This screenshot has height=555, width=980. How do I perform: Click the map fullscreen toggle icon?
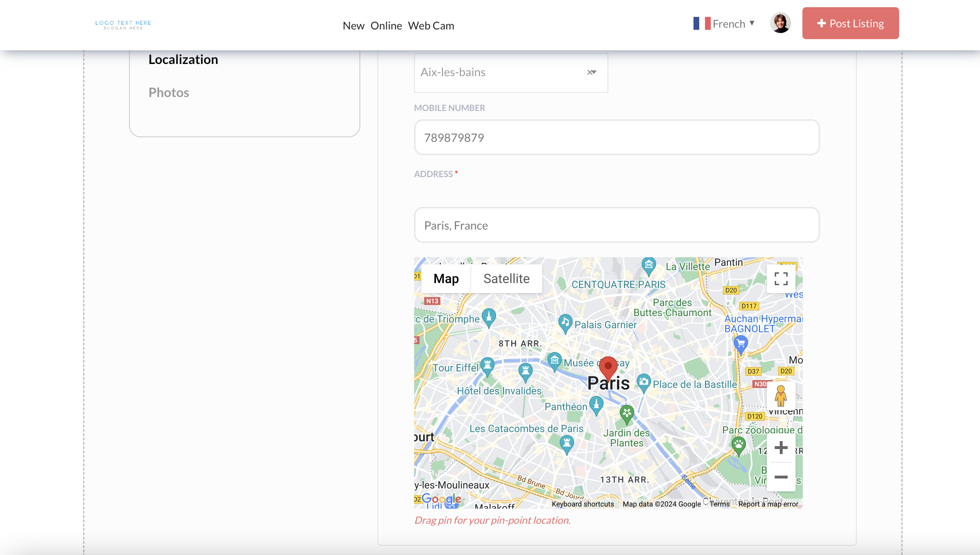[780, 279]
